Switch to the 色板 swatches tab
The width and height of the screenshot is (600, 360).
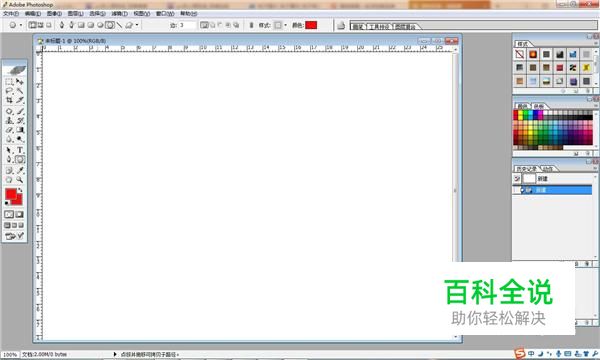[539, 106]
